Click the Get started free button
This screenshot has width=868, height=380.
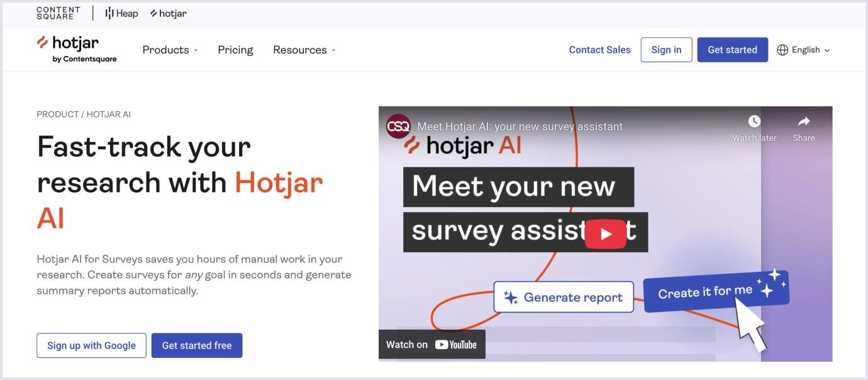(197, 345)
